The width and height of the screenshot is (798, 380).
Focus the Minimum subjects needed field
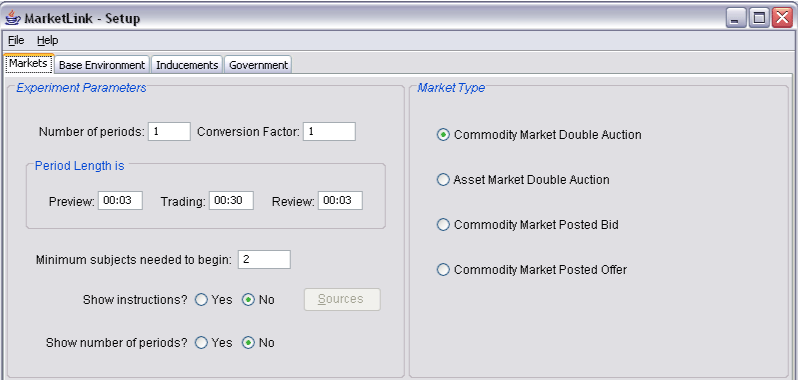click(264, 259)
